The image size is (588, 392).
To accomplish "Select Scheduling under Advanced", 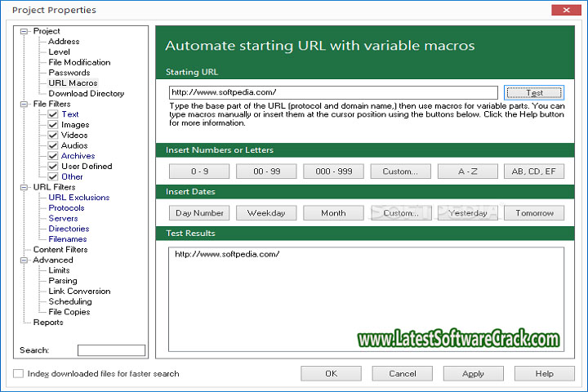I will pos(69,301).
